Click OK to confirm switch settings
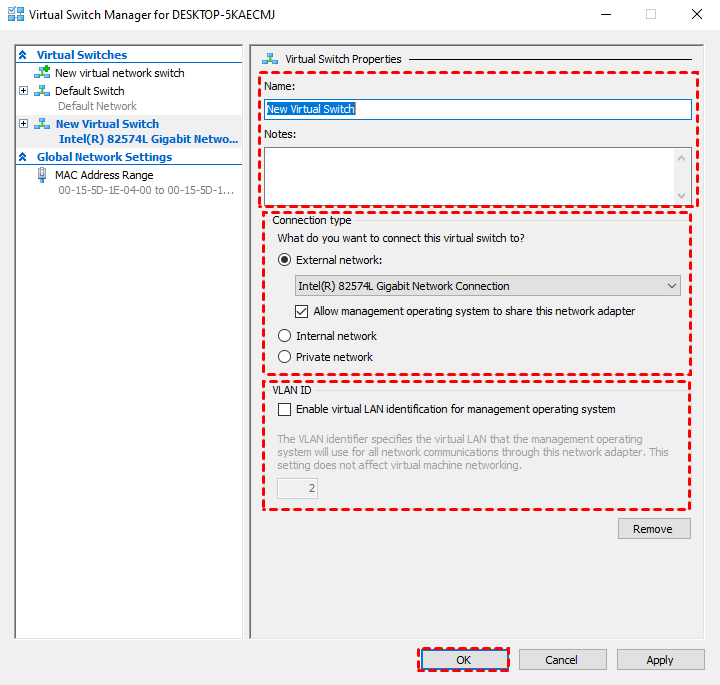The height and width of the screenshot is (685, 720). click(464, 660)
